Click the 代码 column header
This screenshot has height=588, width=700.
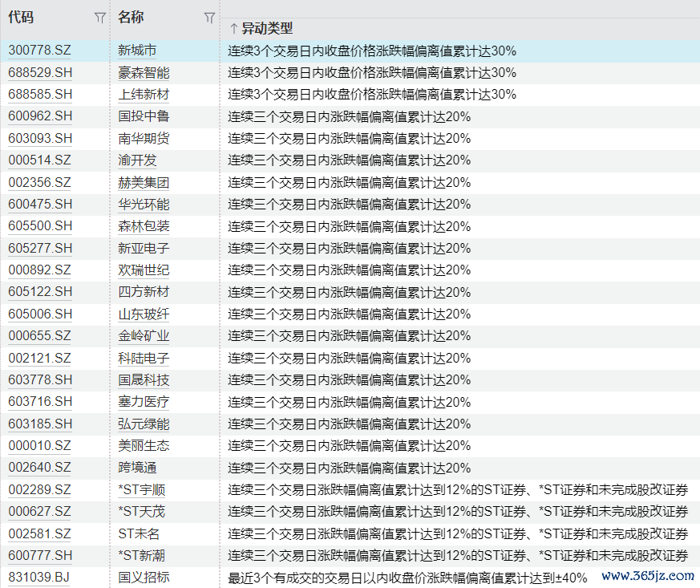click(x=21, y=18)
